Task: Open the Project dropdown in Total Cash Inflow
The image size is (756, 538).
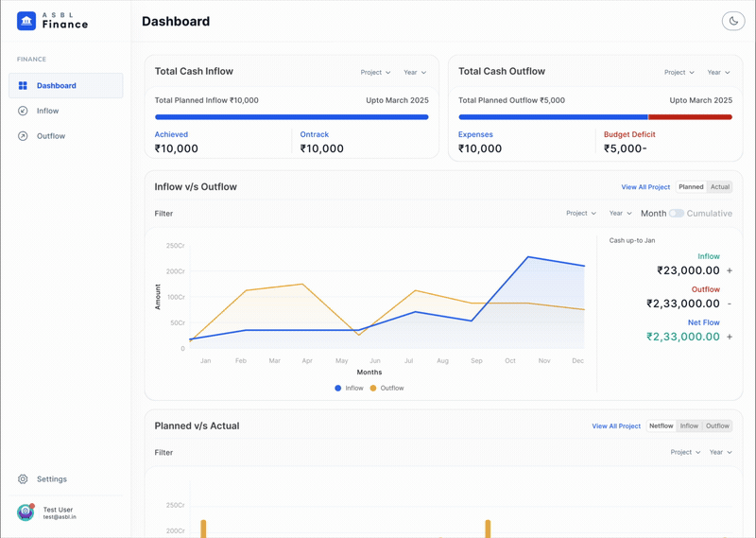Action: click(x=375, y=73)
